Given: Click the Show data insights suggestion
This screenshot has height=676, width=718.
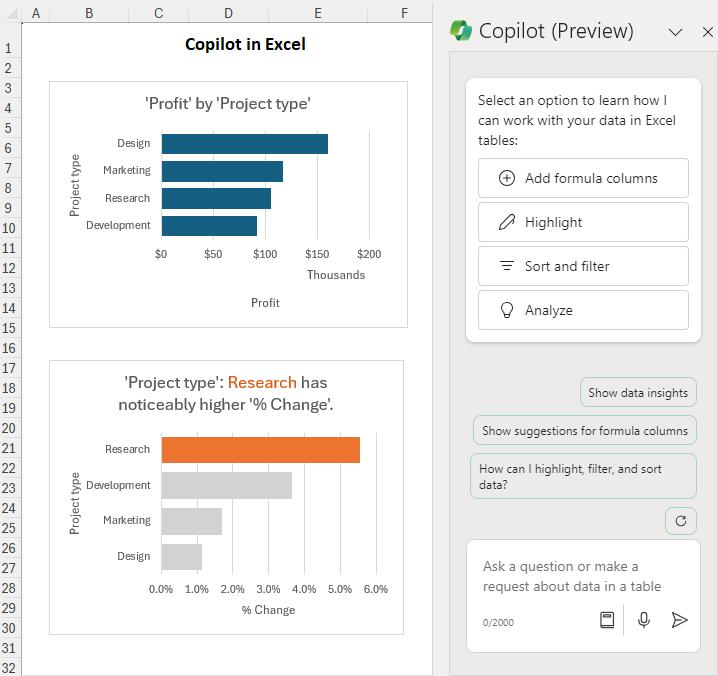Looking at the screenshot, I should (x=638, y=393).
